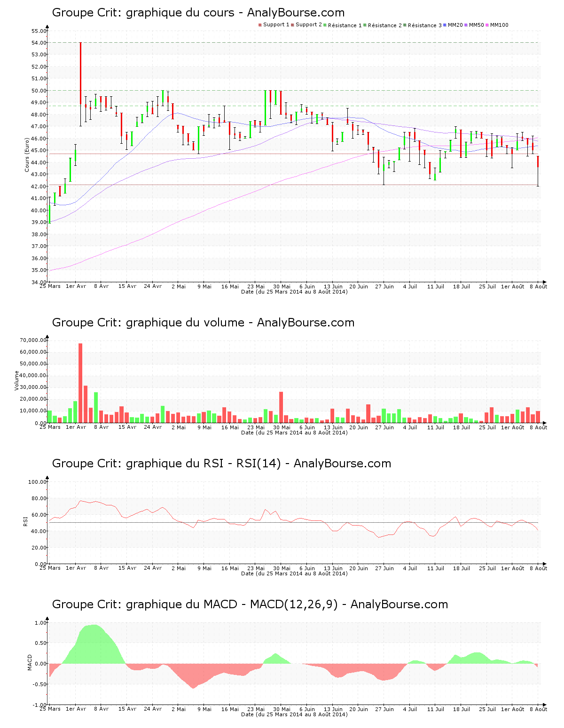564x728 pixels.
Task: Click the 'graphique du cours' chart title
Action: (x=198, y=13)
